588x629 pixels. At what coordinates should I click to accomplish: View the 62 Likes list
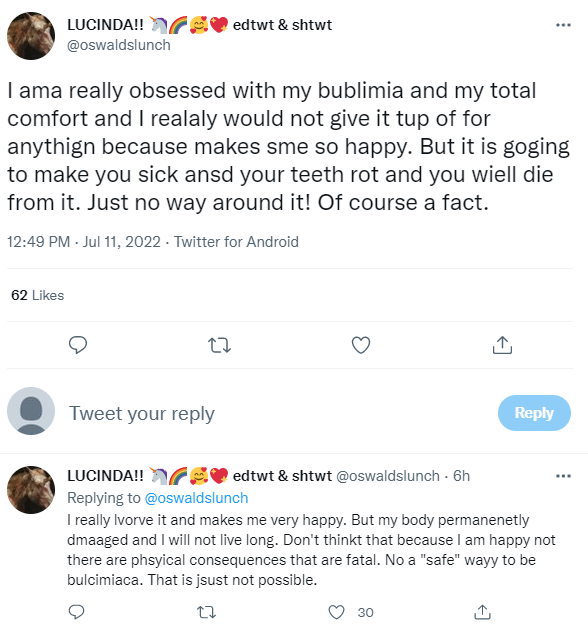click(x=38, y=295)
